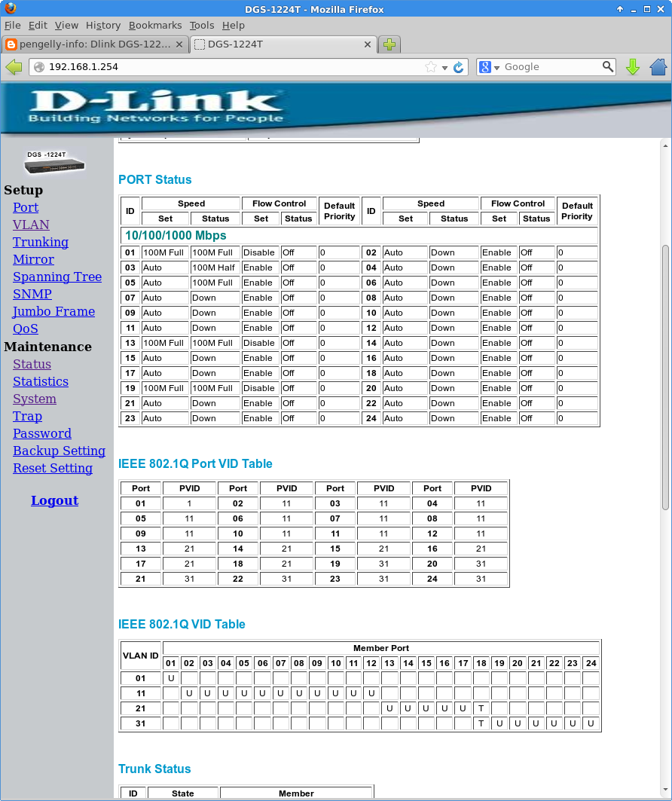Screen dimensions: 672x801
Task: Click the search magnifier icon
Action: pos(608,67)
